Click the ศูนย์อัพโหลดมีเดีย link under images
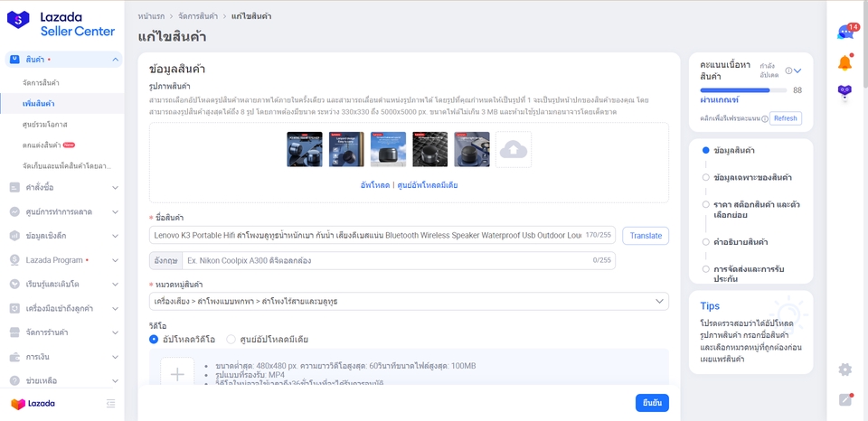 tap(428, 185)
